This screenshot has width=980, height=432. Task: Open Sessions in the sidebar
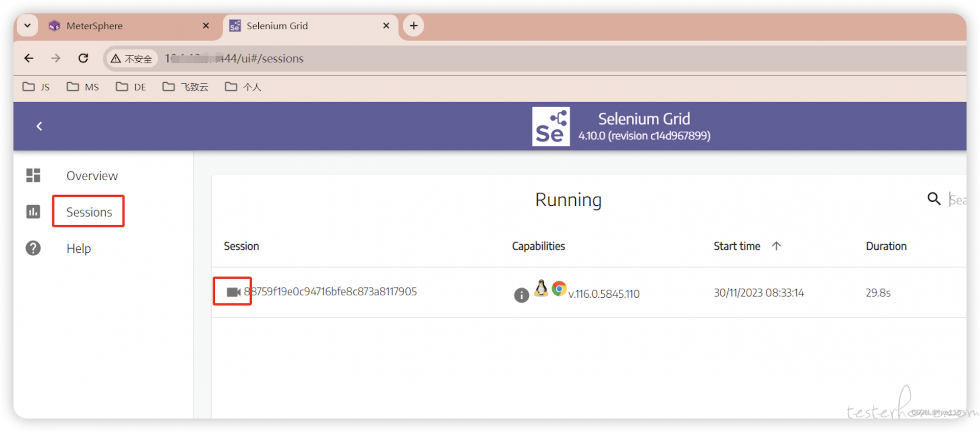click(x=89, y=212)
